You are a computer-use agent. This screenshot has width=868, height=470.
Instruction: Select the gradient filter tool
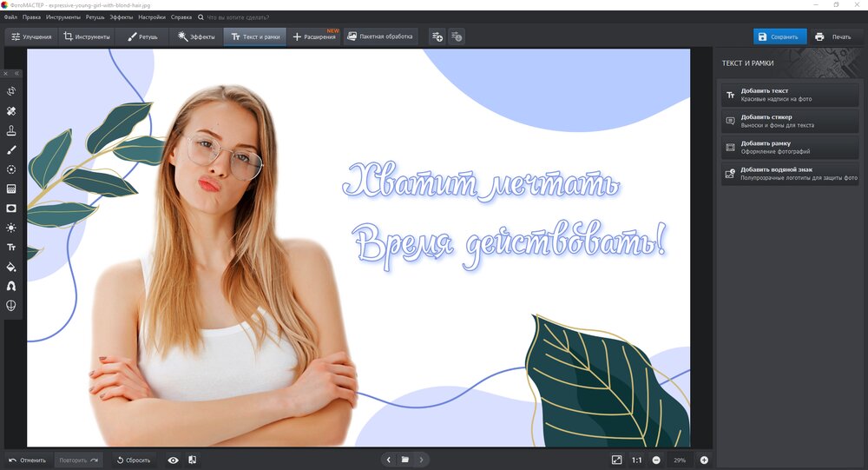(11, 189)
